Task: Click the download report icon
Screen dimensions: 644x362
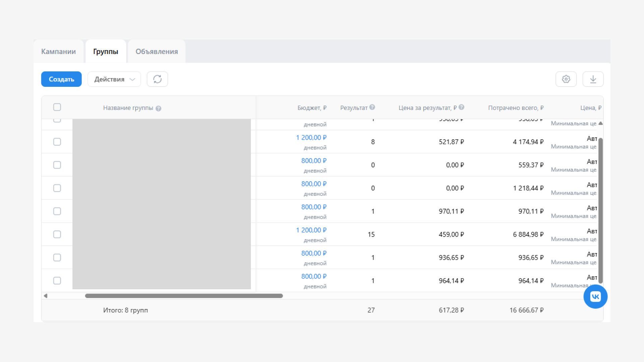Action: (593, 79)
